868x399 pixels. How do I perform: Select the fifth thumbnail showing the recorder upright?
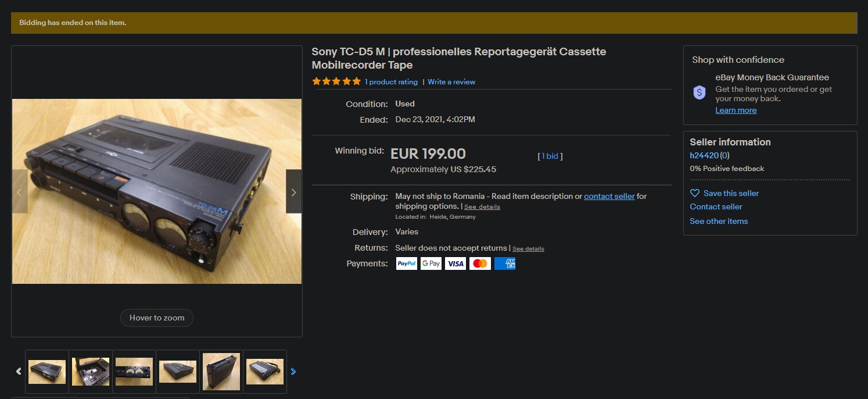click(221, 372)
